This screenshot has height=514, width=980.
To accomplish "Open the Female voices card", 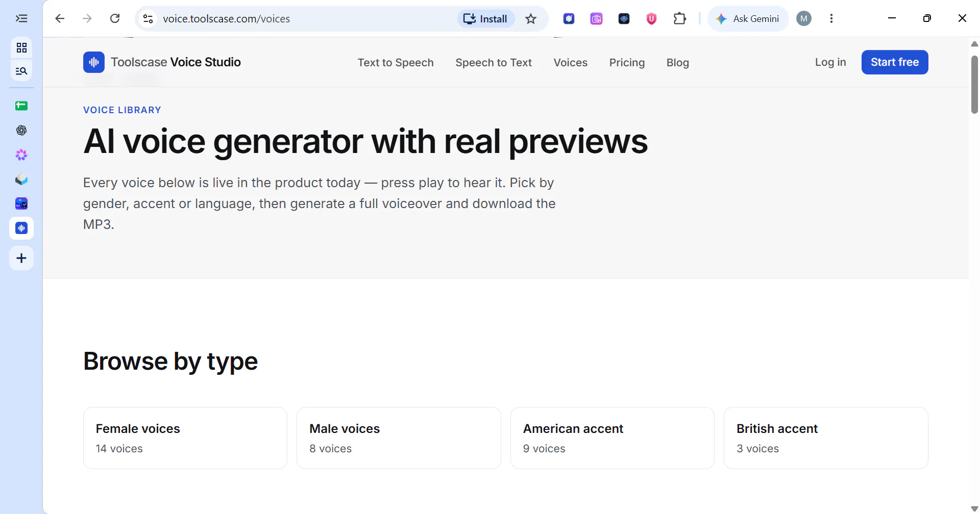I will click(x=185, y=438).
